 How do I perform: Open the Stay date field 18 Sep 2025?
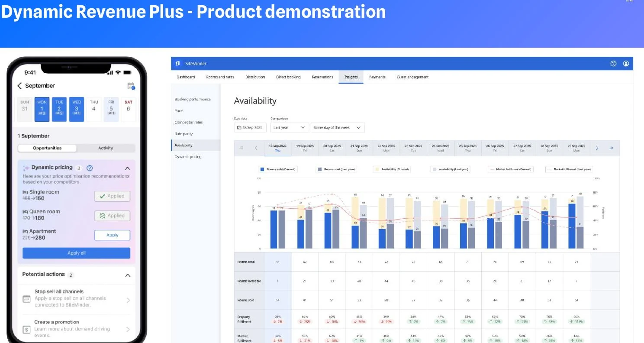(250, 128)
